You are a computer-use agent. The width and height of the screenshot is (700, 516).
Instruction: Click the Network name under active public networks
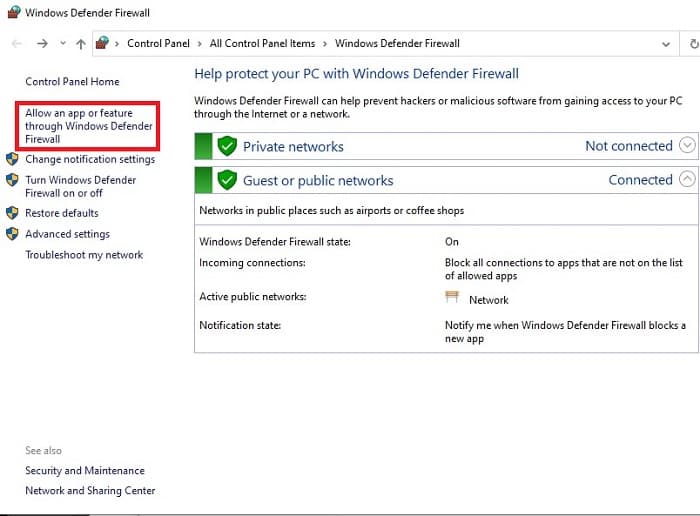tap(488, 300)
